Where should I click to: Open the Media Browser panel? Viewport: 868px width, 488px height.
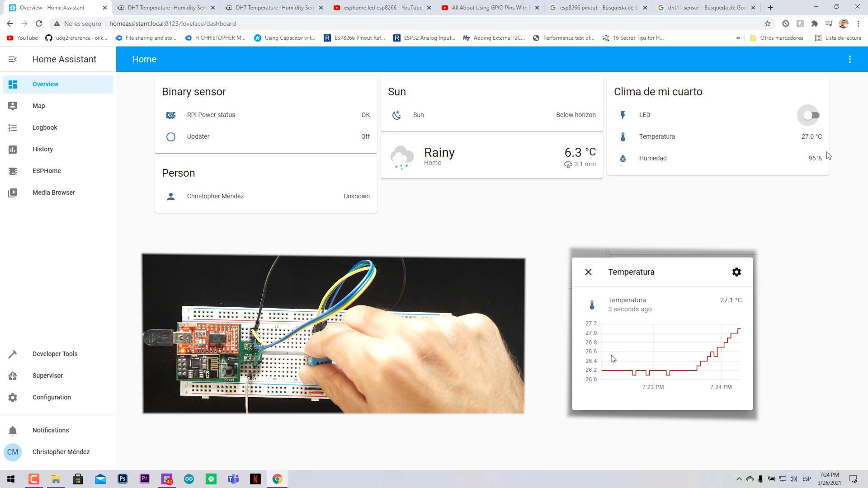point(53,192)
